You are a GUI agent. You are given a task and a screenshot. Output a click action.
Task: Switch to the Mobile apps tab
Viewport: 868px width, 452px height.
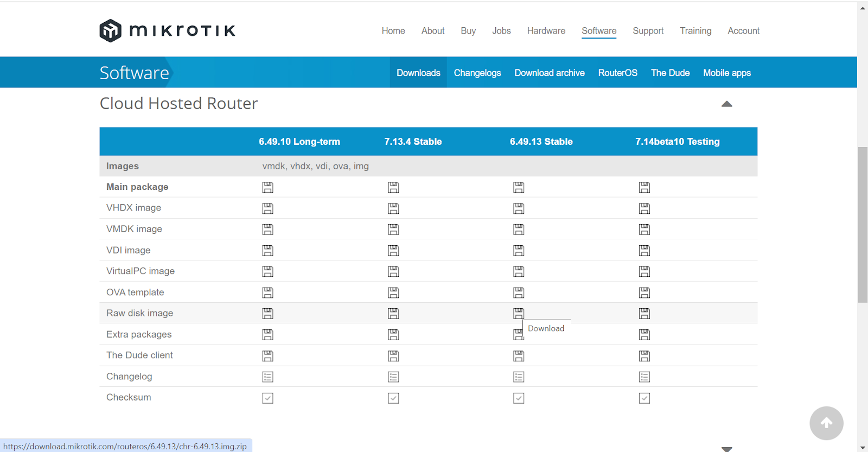727,73
